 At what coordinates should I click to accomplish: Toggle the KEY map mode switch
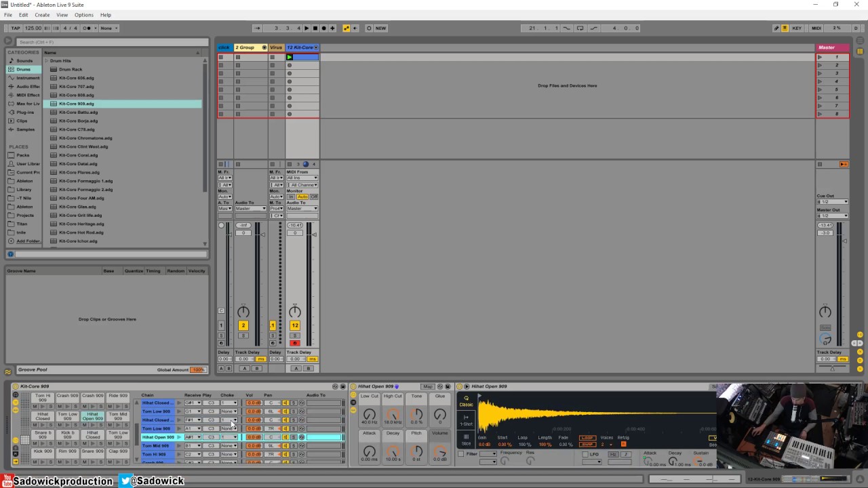[797, 28]
